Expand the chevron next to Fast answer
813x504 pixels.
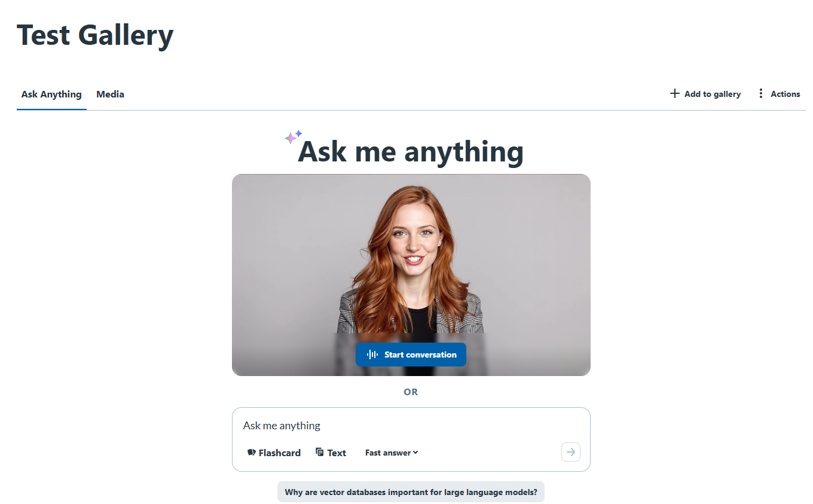click(x=415, y=453)
